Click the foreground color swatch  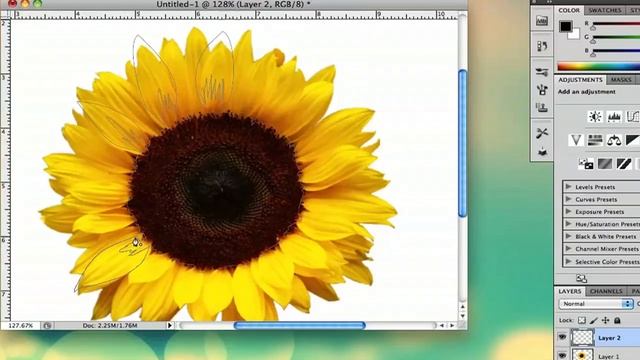point(565,27)
